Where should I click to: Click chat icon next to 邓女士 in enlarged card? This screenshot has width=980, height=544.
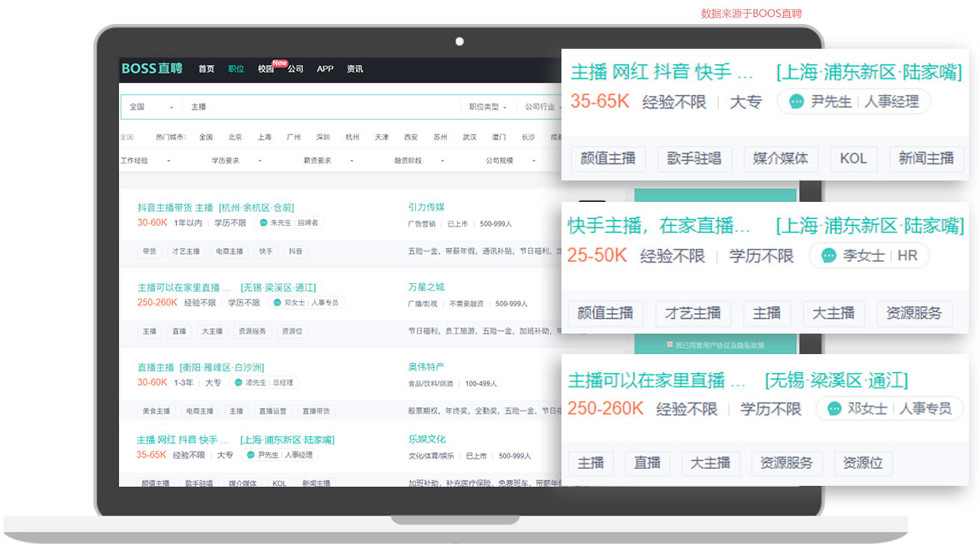point(832,409)
